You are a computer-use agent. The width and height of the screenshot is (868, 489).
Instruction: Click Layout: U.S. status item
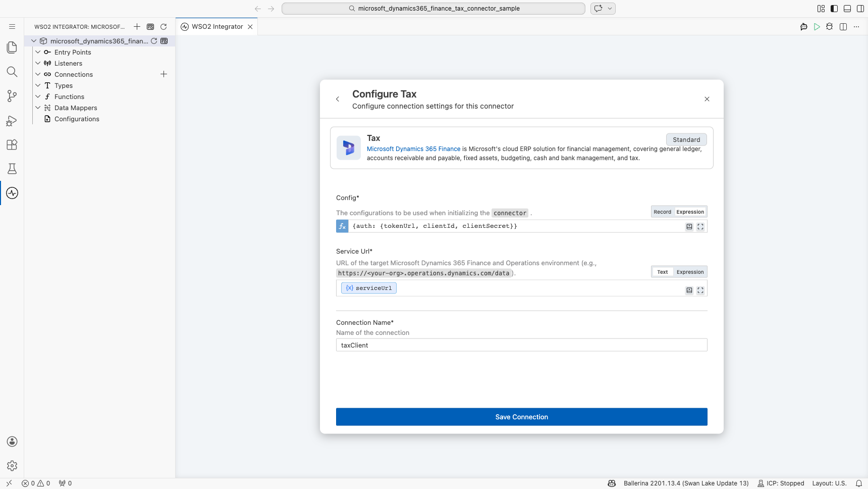pos(829,483)
